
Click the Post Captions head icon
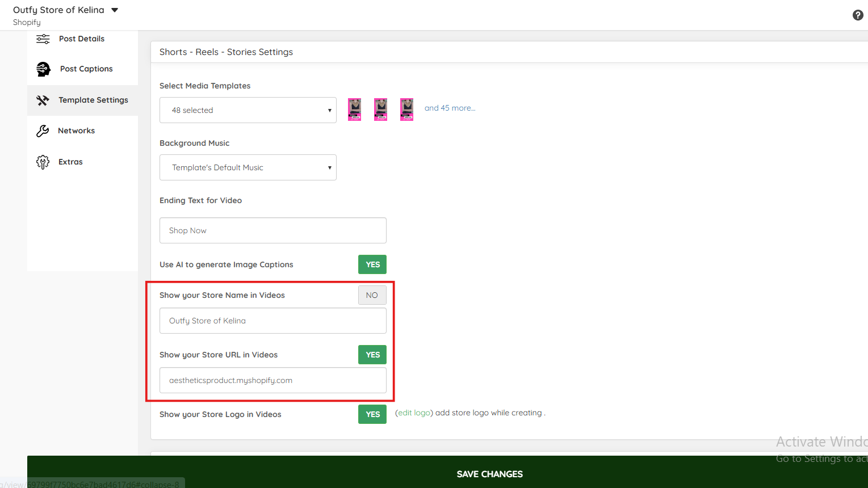point(43,69)
